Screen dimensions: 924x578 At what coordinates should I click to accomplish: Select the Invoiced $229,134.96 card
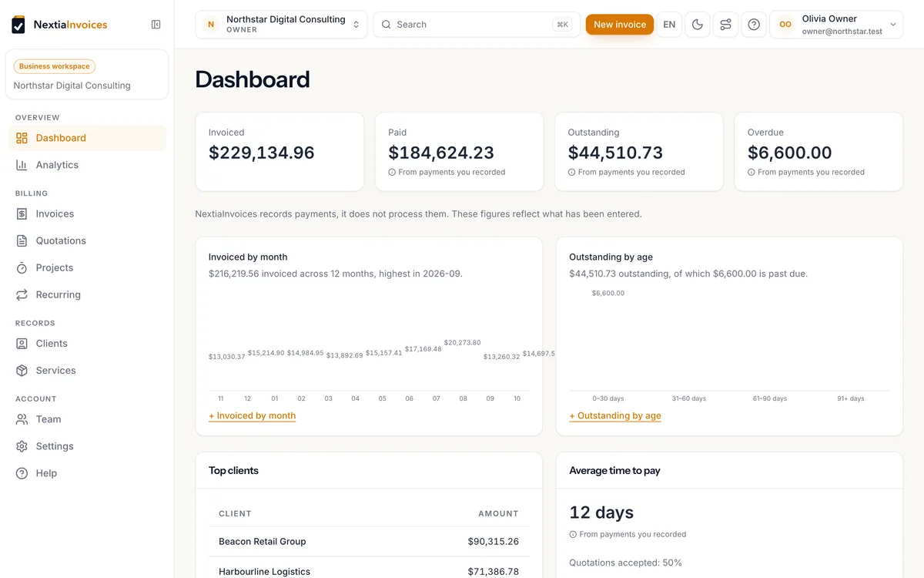pyautogui.click(x=280, y=152)
